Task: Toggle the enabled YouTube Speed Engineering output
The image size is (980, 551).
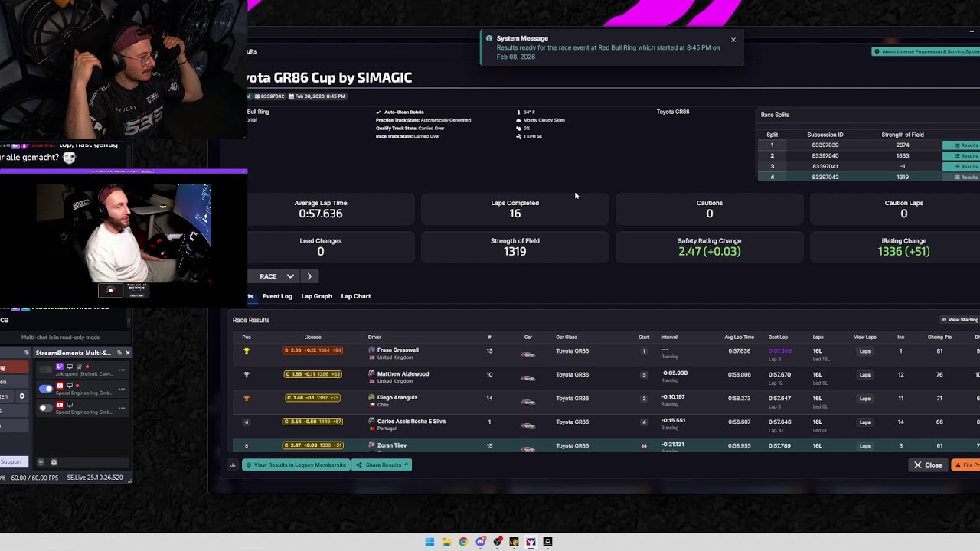Action: coord(46,389)
